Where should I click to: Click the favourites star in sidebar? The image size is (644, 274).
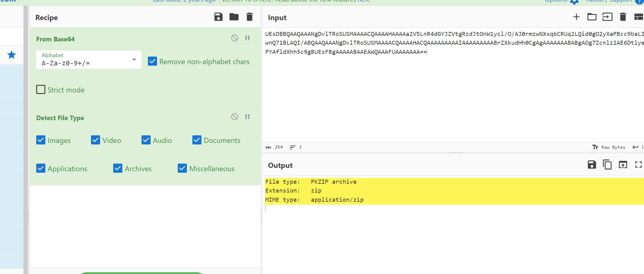click(x=12, y=55)
